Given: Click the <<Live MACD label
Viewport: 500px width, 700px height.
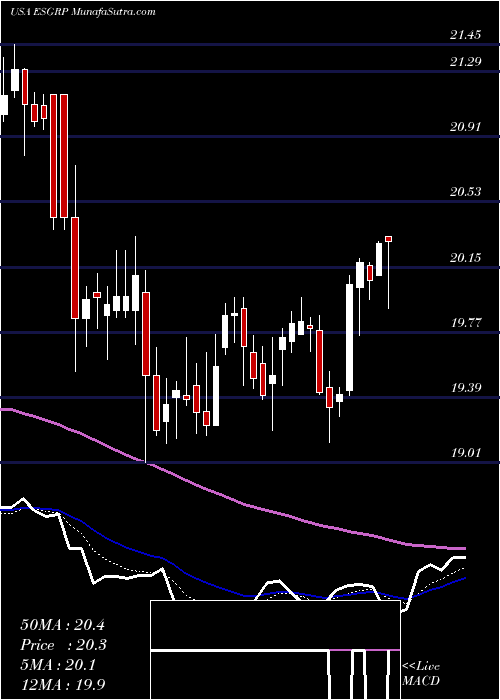Looking at the screenshot, I should point(421,674).
